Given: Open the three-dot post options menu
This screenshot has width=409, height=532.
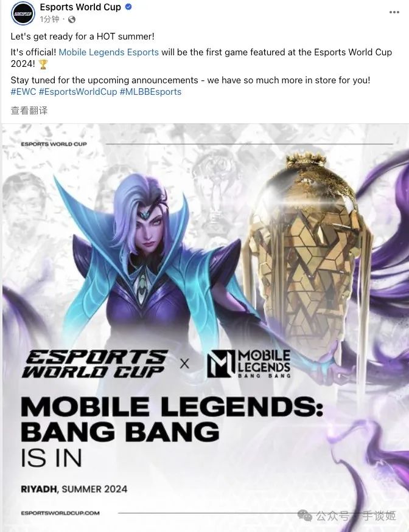Looking at the screenshot, I should point(394,12).
